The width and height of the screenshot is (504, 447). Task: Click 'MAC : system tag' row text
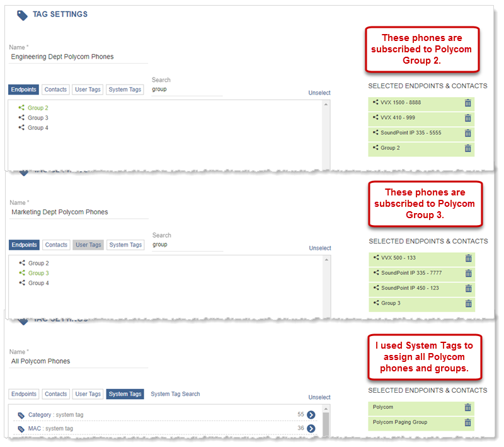[50, 428]
